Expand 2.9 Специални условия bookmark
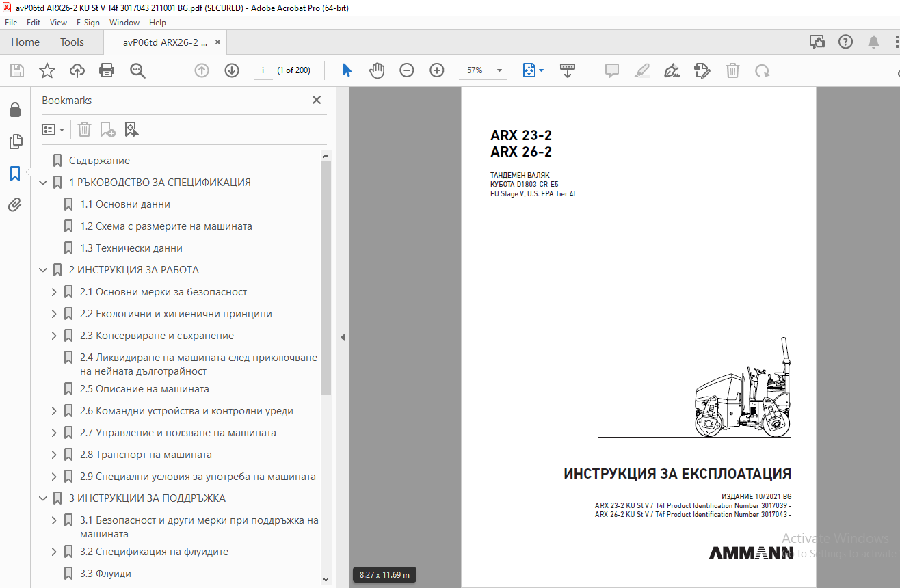Viewport: 900px width, 588px height. pyautogui.click(x=54, y=477)
